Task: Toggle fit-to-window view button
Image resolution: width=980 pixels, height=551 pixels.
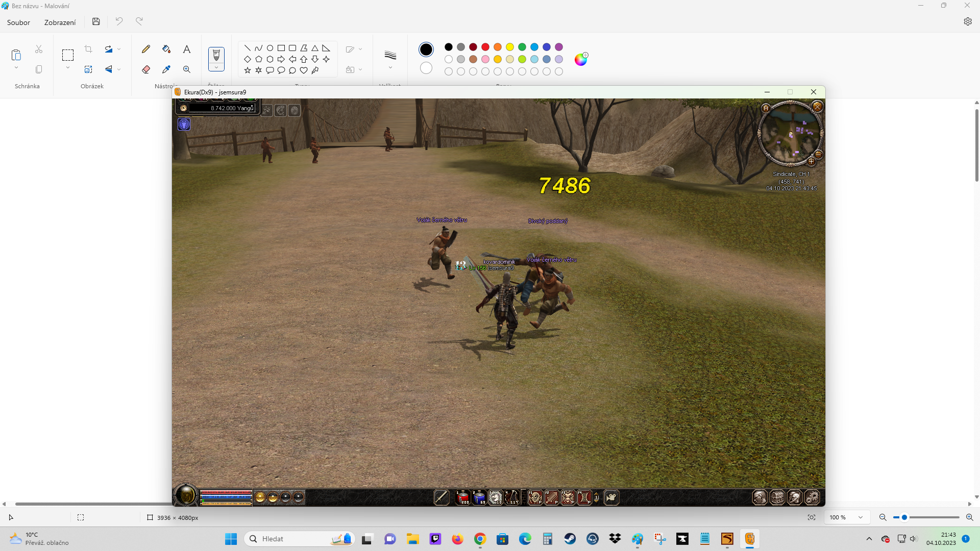Action: point(812,517)
